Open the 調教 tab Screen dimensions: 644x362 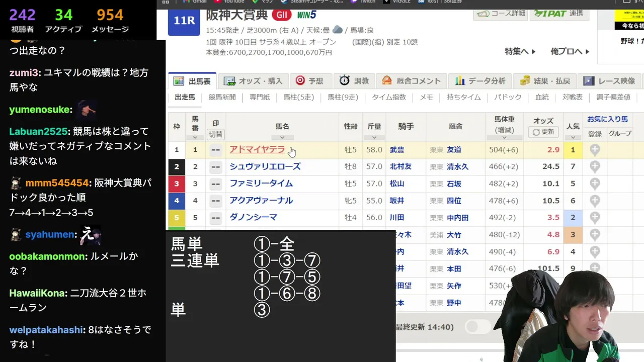[x=354, y=81]
